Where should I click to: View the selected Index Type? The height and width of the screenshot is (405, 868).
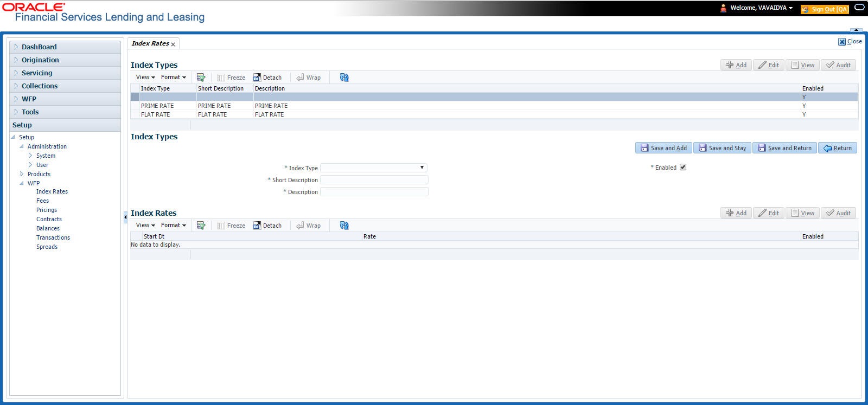[x=803, y=65]
